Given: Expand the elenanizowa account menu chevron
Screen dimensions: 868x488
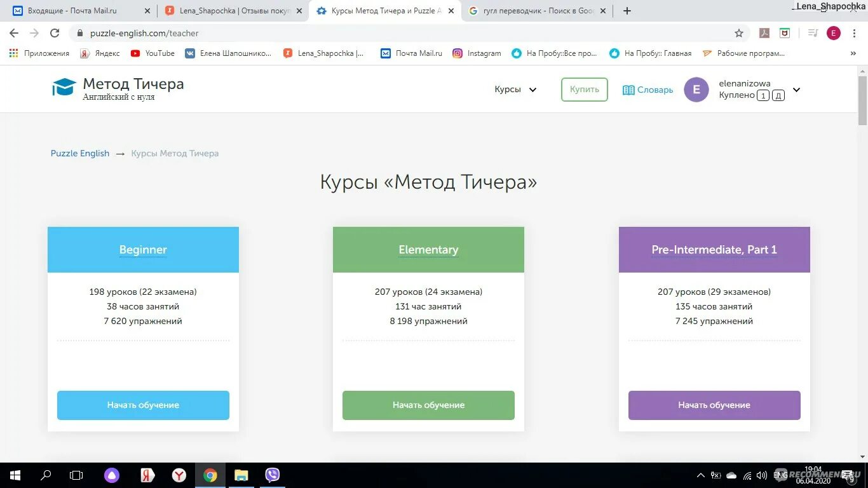Looking at the screenshot, I should (796, 90).
